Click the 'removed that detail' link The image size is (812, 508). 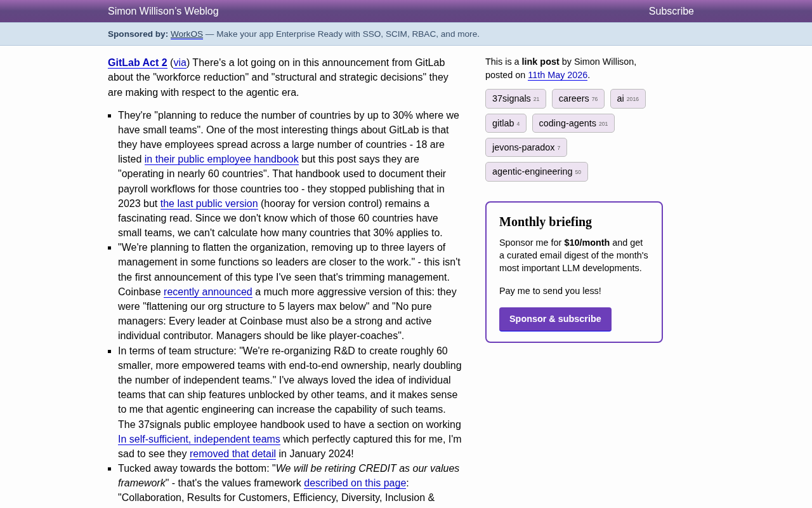pyautogui.click(x=233, y=454)
